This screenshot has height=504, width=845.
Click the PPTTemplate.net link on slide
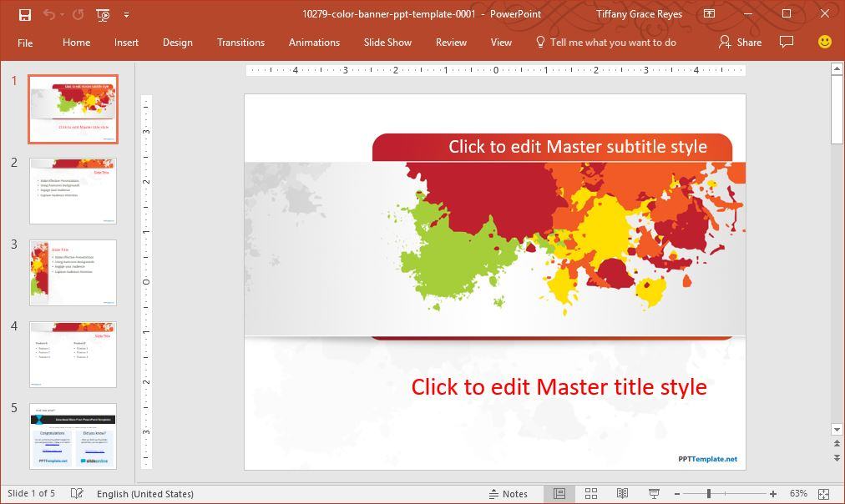707,459
